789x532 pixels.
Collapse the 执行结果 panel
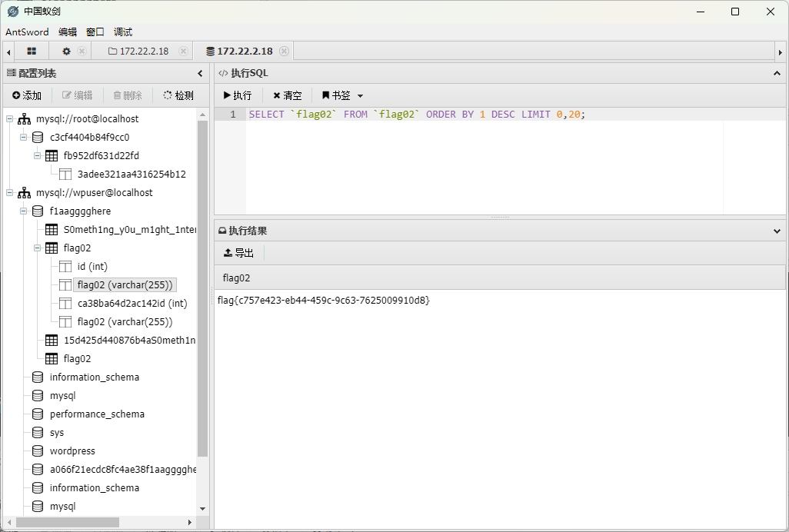click(x=777, y=231)
